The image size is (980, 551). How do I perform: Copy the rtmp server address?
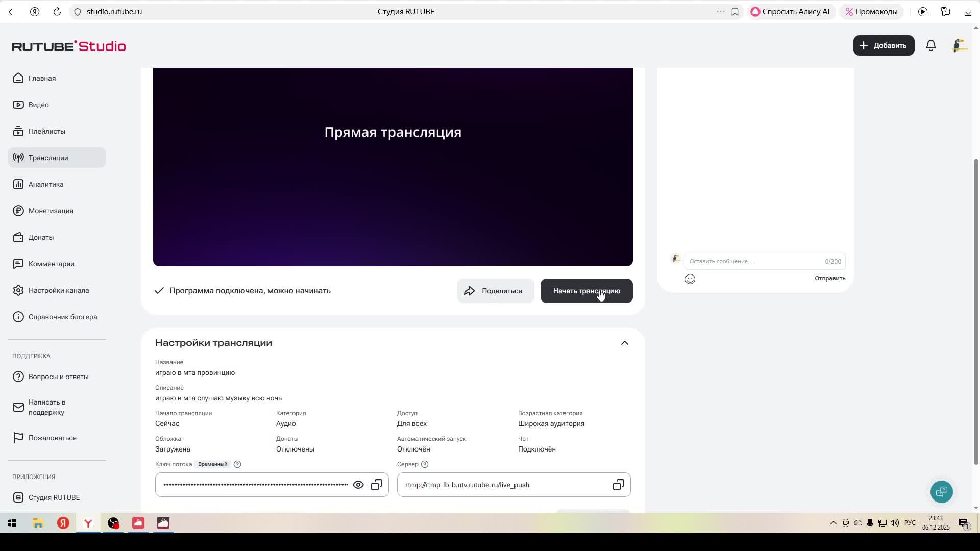(x=618, y=484)
